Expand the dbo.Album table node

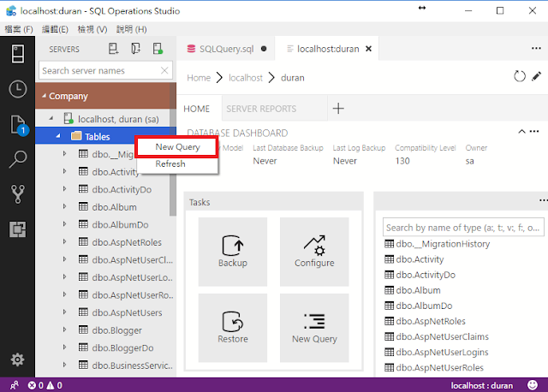click(x=65, y=206)
